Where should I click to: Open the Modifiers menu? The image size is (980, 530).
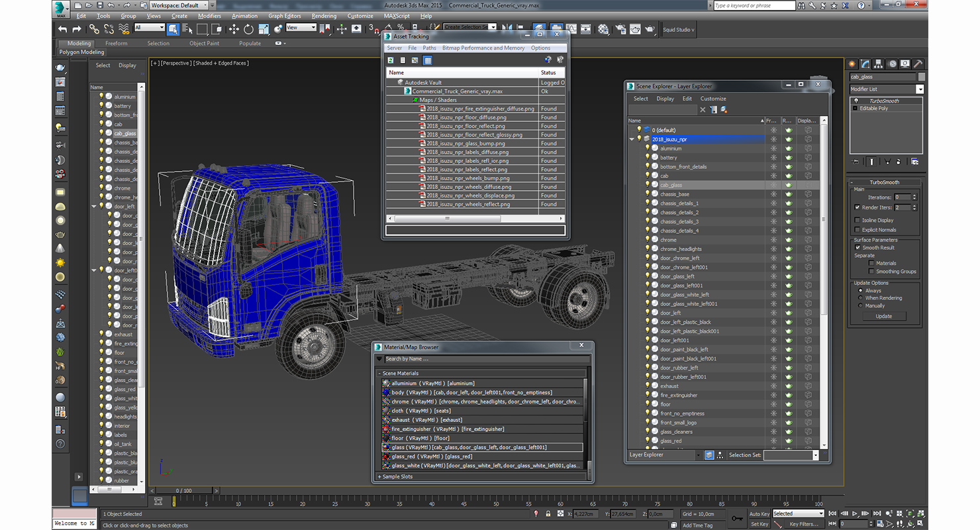click(210, 16)
